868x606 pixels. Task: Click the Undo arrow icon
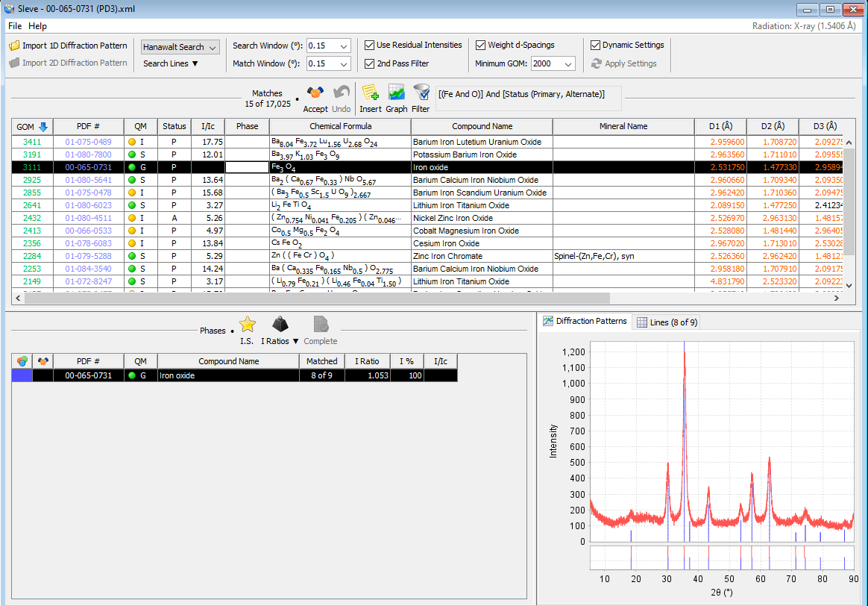(341, 94)
